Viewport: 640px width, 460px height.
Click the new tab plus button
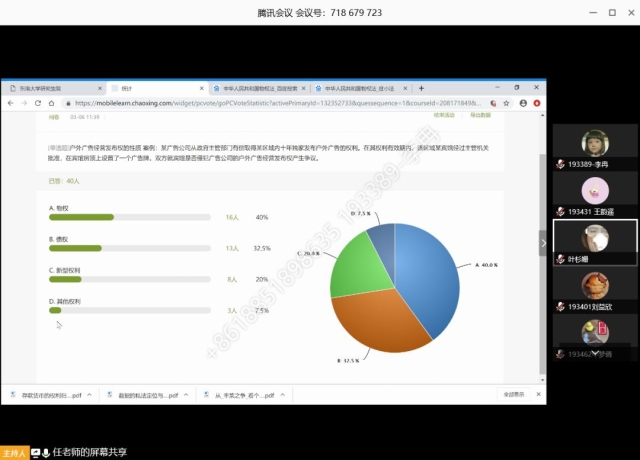tap(421, 88)
